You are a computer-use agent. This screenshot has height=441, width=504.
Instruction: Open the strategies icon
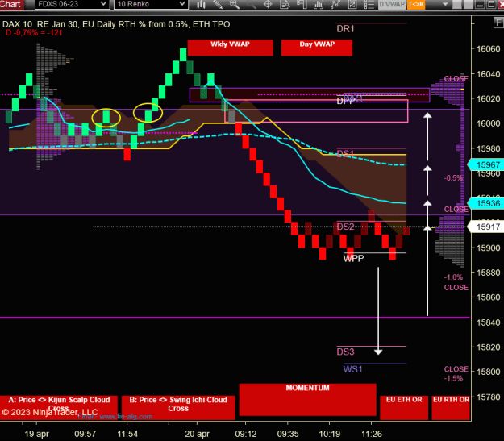335,4
